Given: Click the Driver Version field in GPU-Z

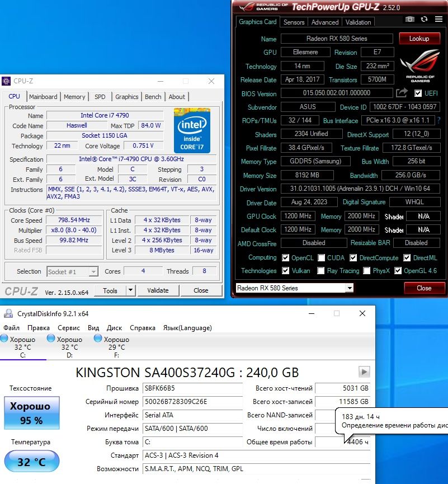Looking at the screenshot, I should [x=360, y=189].
